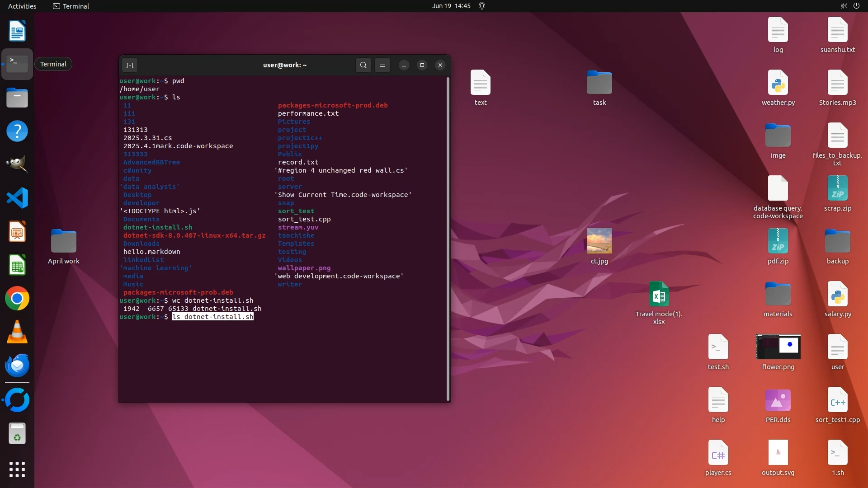868x488 pixels.
Task: Open a new terminal tab
Action: click(x=130, y=65)
